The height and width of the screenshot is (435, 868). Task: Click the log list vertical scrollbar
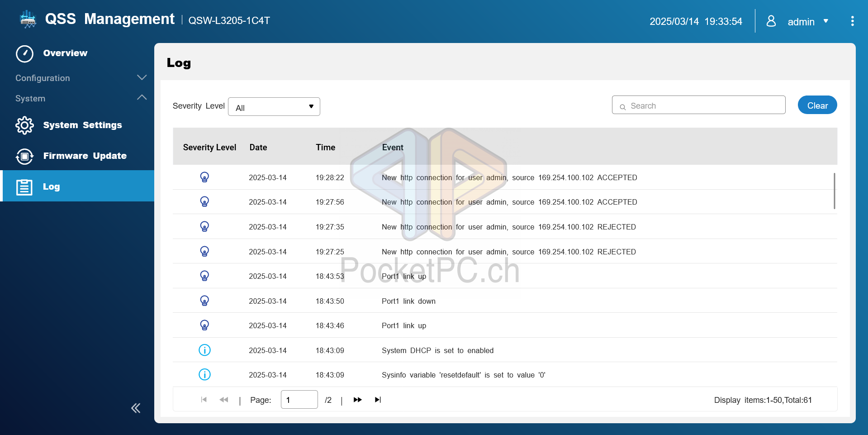pos(834,191)
